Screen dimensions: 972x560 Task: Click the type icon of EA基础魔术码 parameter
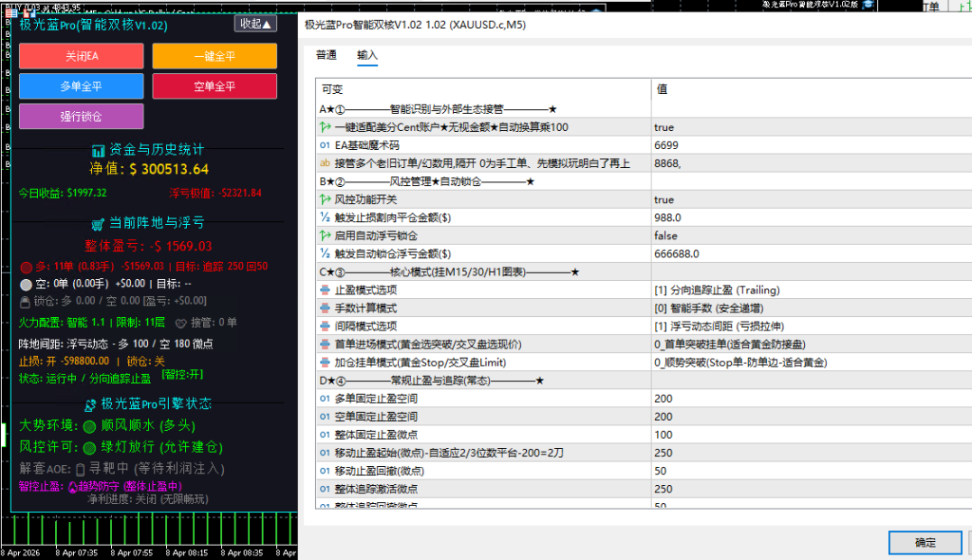pyautogui.click(x=326, y=145)
